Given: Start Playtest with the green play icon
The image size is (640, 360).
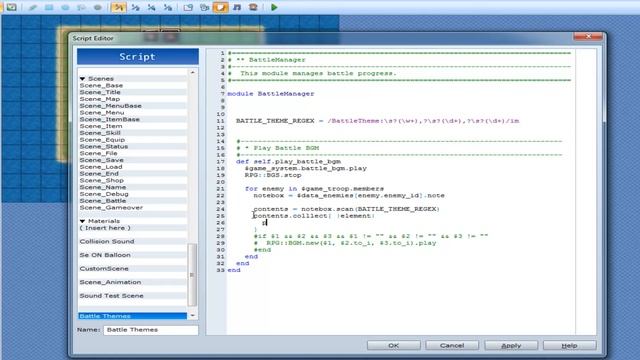Looking at the screenshot, I should tap(274, 7).
